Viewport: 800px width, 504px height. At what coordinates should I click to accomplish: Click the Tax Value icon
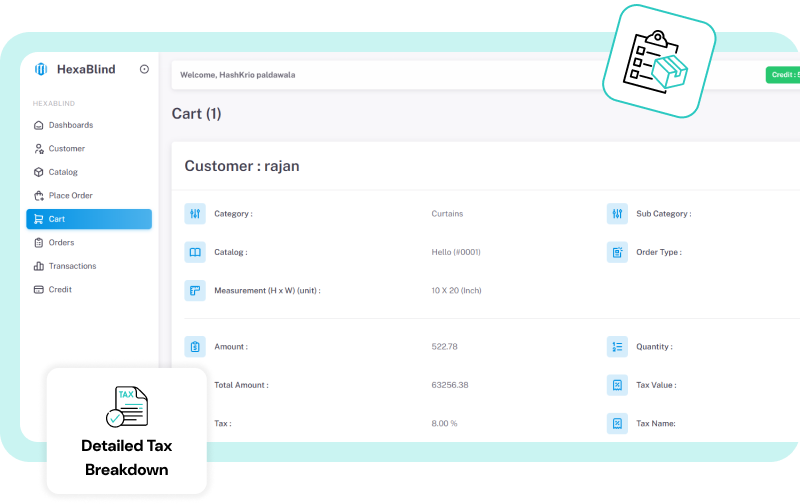[617, 385]
